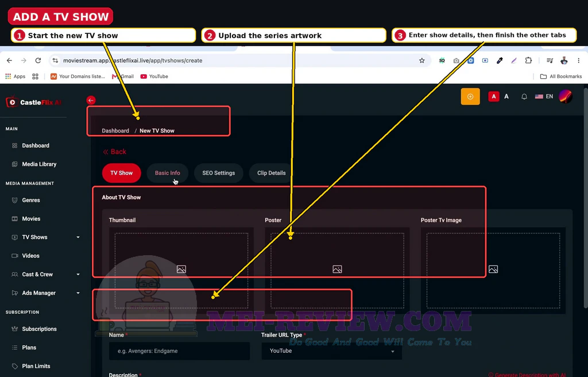
Task: Click the CastleFlix AI logo
Action: pyautogui.click(x=34, y=102)
